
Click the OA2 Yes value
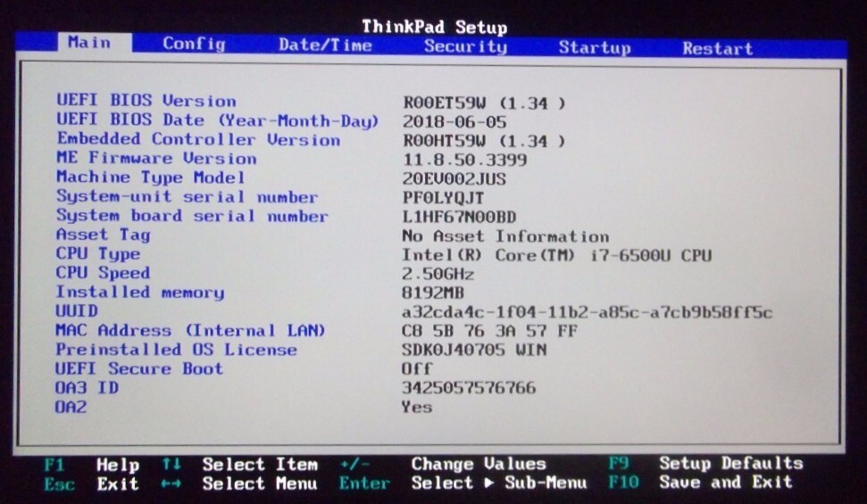(x=417, y=407)
